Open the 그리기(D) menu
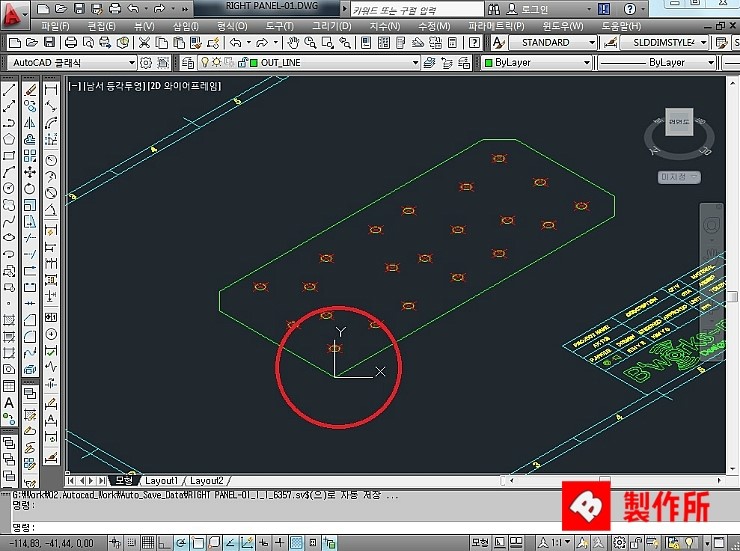 332,26
